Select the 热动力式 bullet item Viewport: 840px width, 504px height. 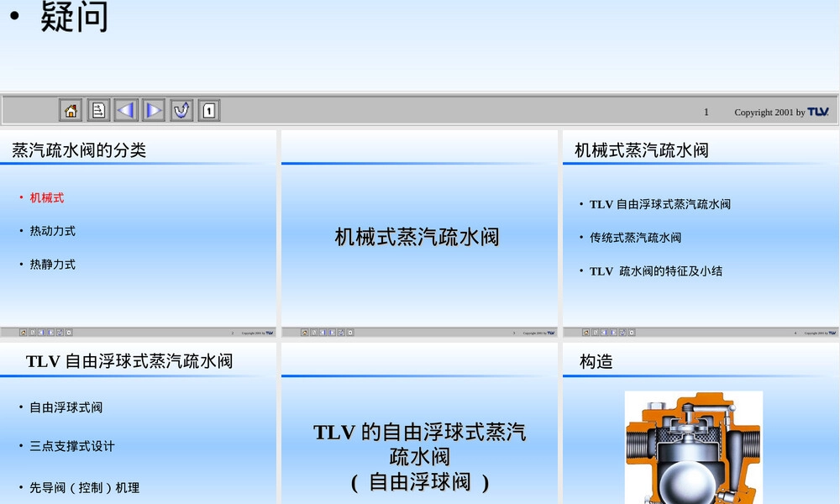[x=52, y=231]
